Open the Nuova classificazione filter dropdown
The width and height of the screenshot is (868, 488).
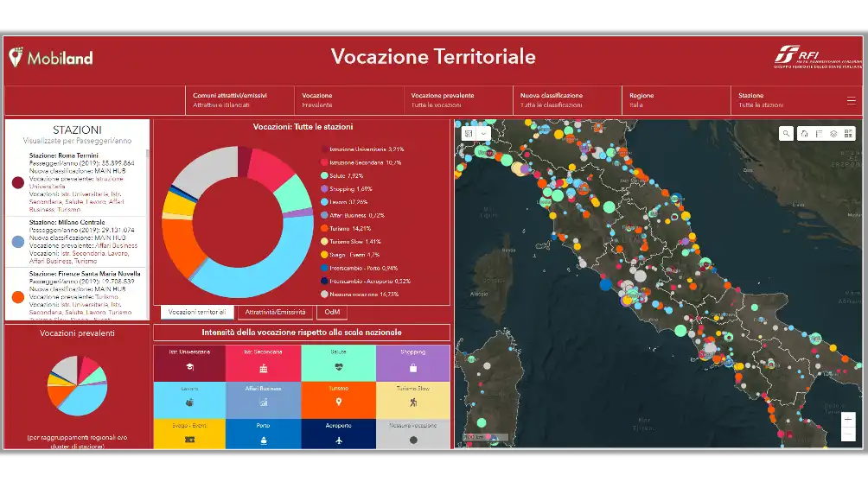566,100
